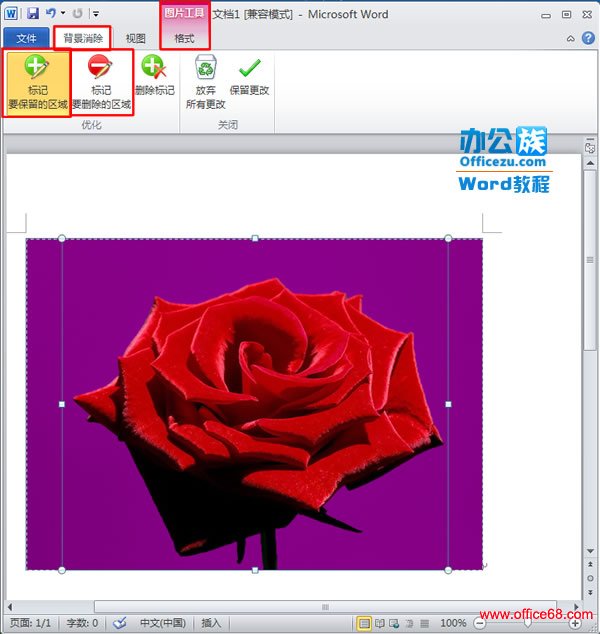The image size is (600, 634).
Task: Click the right-middle marquee handle on the image
Action: tap(448, 404)
